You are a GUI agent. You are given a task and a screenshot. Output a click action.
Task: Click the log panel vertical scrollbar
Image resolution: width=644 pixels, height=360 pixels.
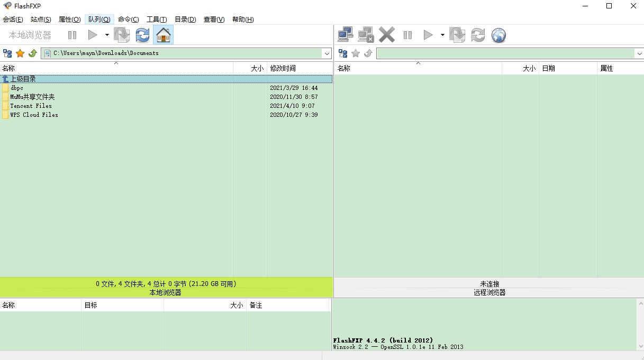point(640,324)
